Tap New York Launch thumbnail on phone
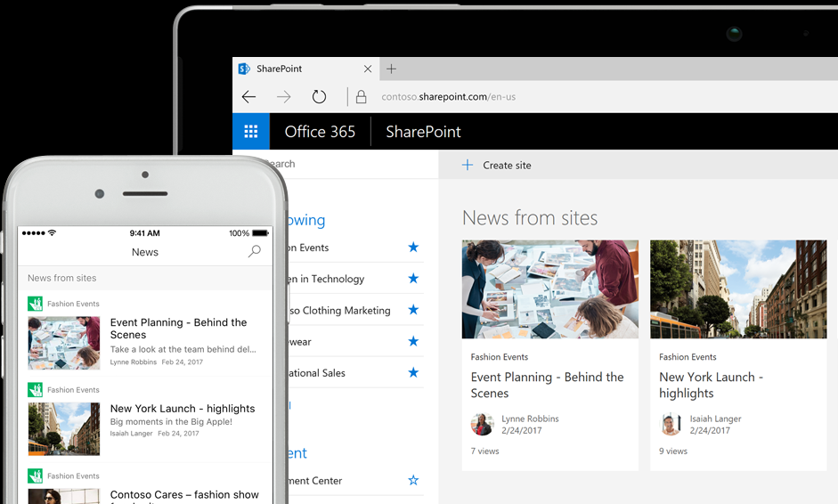This screenshot has width=838, height=504. click(x=64, y=428)
